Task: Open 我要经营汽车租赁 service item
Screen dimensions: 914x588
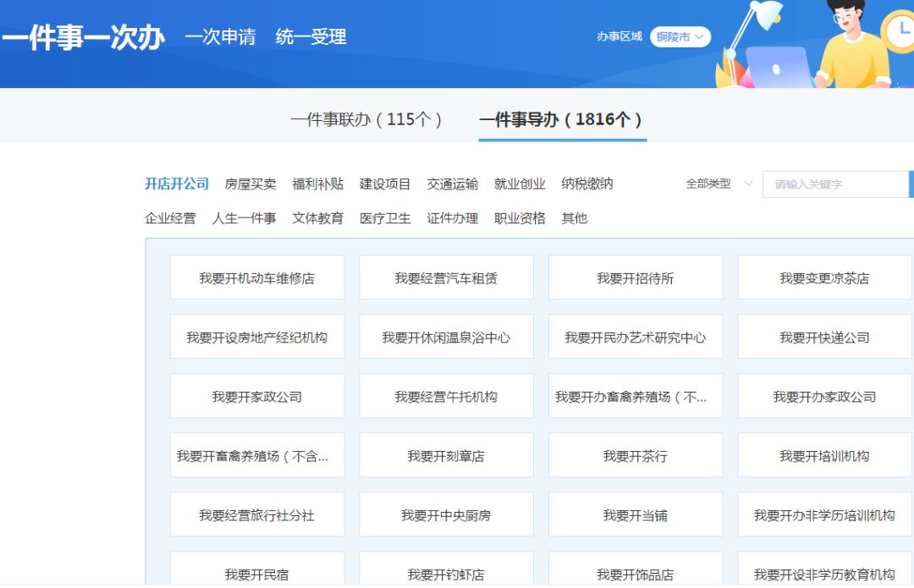Action: pyautogui.click(x=446, y=278)
